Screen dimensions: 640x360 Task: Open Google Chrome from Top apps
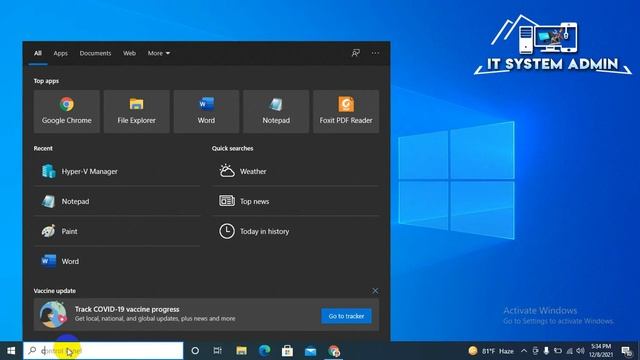[67, 111]
